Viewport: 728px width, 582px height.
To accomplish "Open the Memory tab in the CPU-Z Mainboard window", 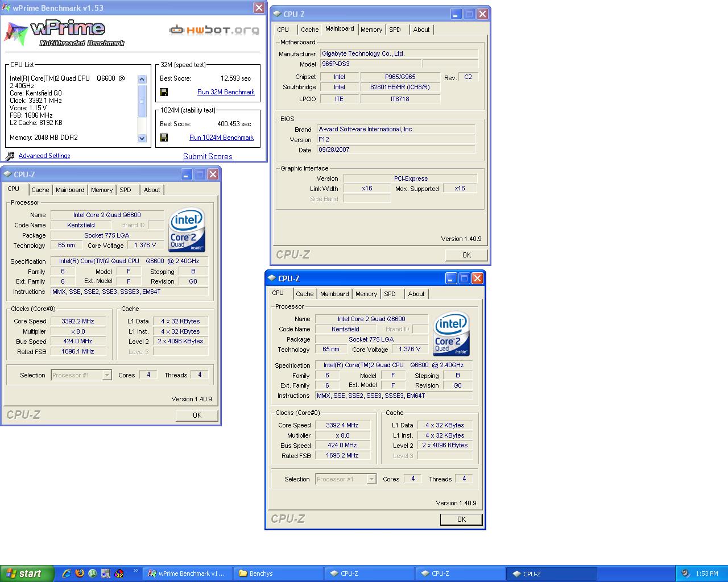I will (x=371, y=30).
